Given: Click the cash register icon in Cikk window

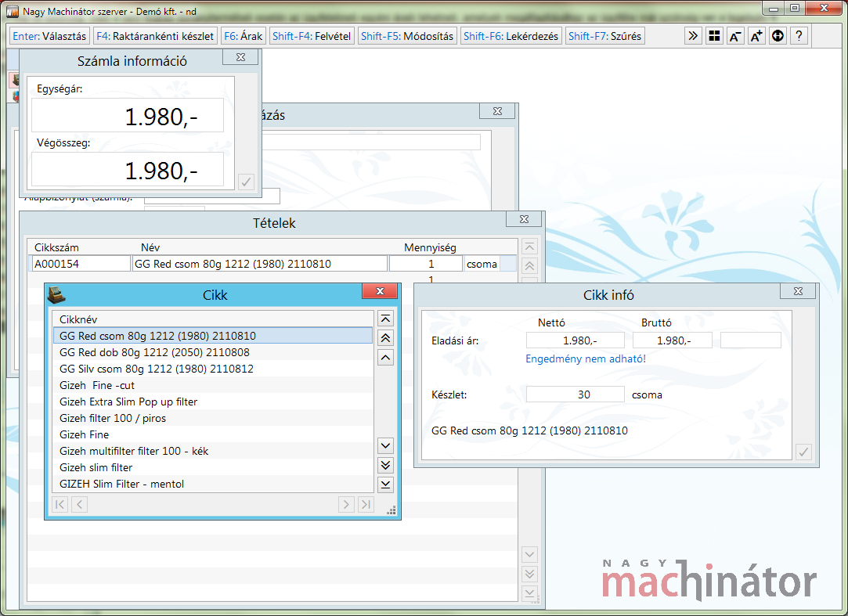Looking at the screenshot, I should 56,294.
